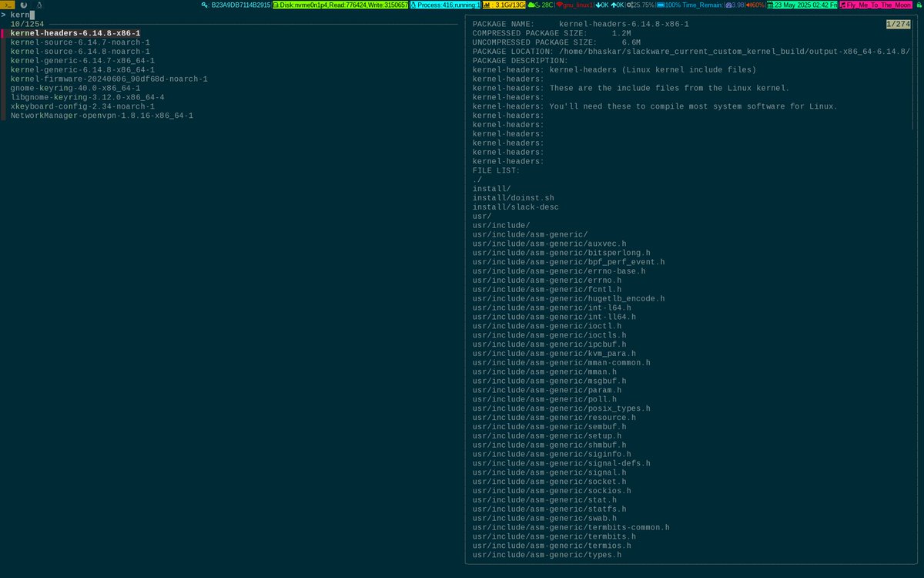Screen dimensions: 924x578
Task: Click the reload icon in the top bar
Action: (x=23, y=5)
